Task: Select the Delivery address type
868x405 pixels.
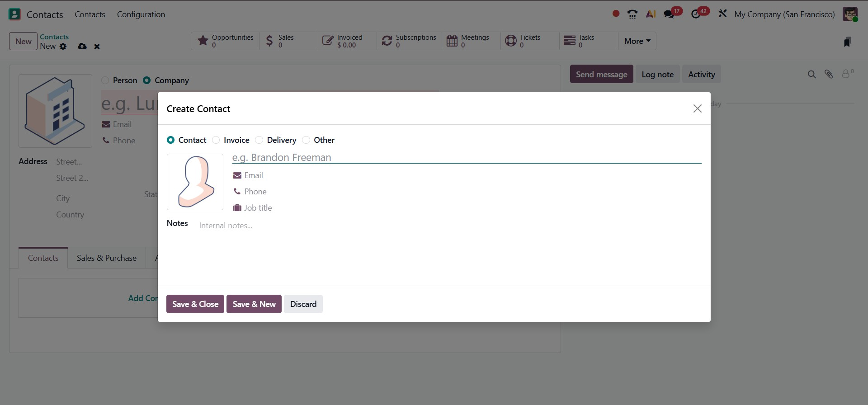Action: (259, 140)
